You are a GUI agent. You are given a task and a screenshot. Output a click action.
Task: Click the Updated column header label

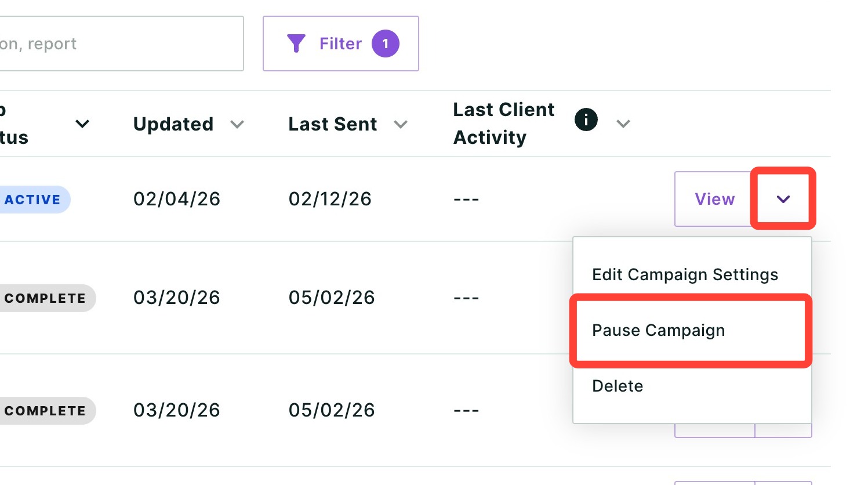click(x=173, y=124)
